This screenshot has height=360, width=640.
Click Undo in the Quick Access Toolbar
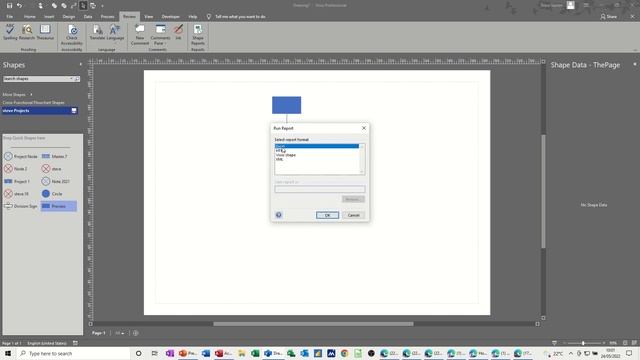pos(19,6)
